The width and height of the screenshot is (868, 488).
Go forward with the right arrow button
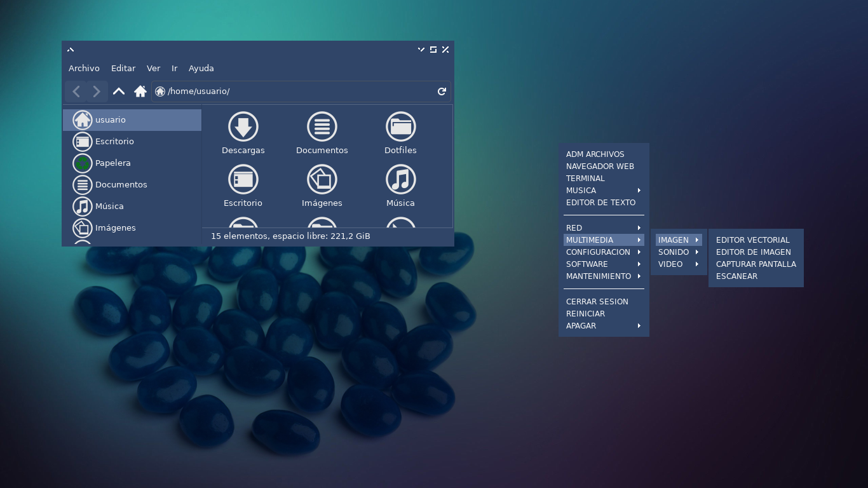point(97,91)
